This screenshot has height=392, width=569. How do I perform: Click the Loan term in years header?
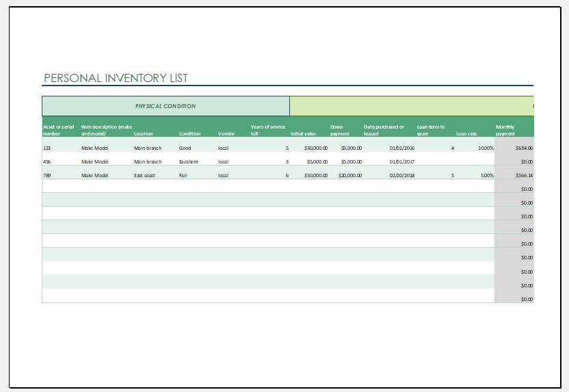[x=431, y=130]
